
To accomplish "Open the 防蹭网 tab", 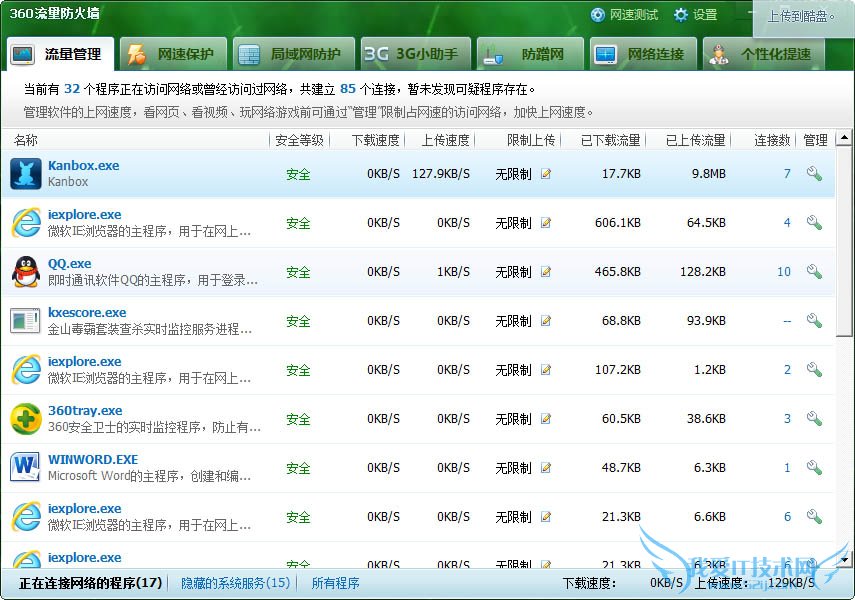I will click(528, 54).
